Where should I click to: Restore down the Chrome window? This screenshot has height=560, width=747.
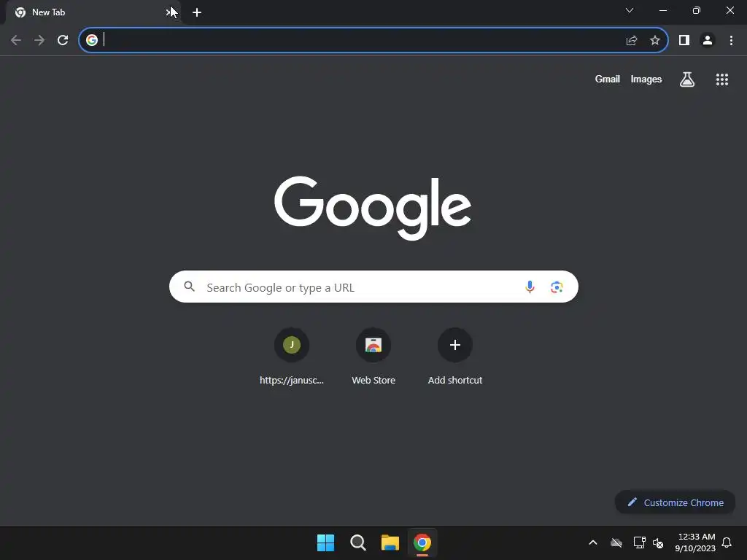click(697, 10)
